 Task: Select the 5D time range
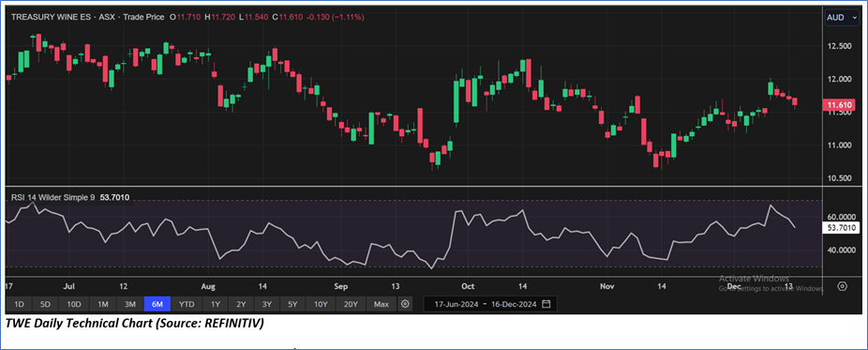[x=45, y=304]
